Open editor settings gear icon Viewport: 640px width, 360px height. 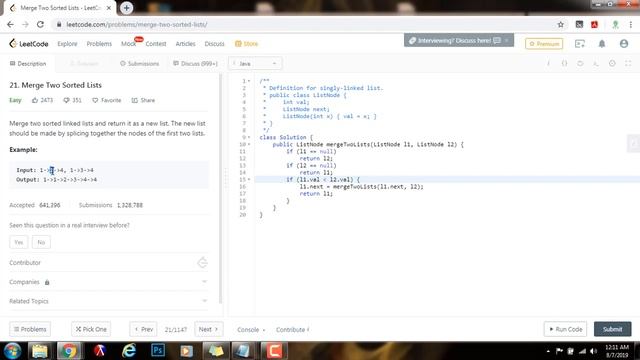coord(612,63)
